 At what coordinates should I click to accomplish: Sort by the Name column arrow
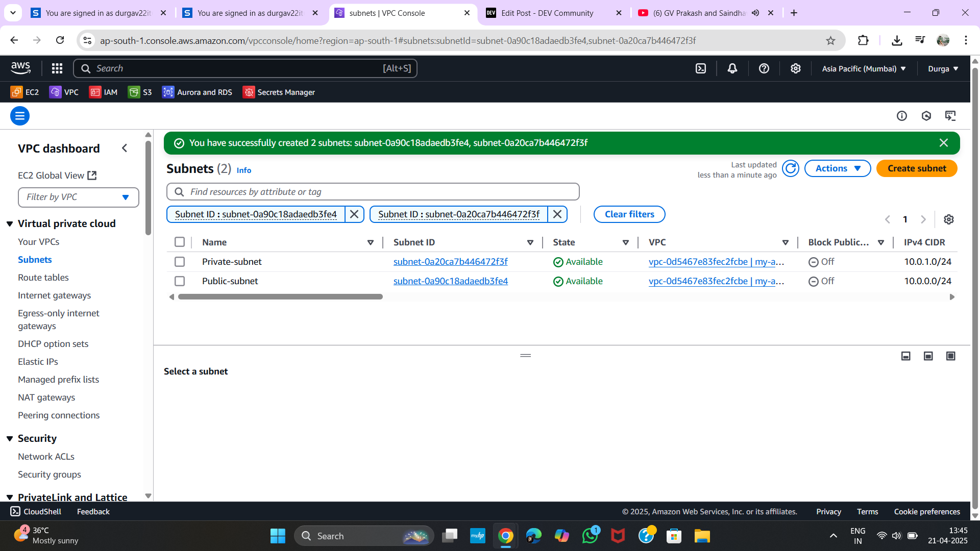(371, 242)
